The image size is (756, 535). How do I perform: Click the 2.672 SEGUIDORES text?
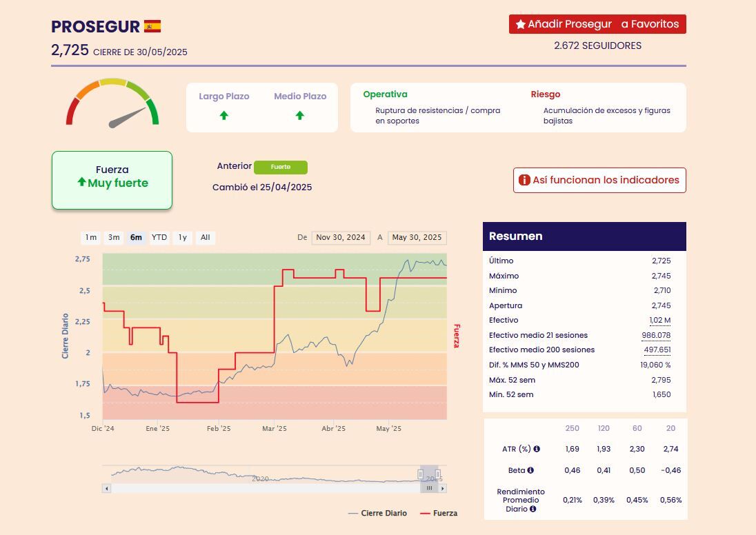point(598,46)
